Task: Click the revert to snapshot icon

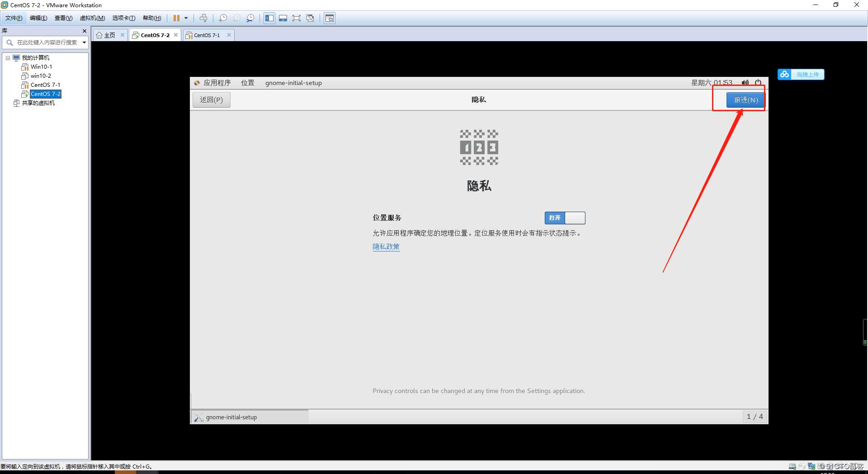Action: tap(236, 18)
